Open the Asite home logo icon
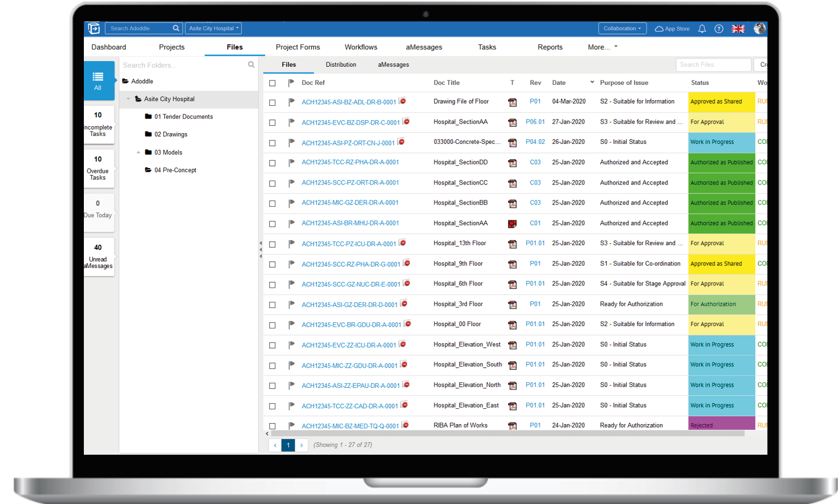This screenshot has width=838, height=504. pos(93,28)
